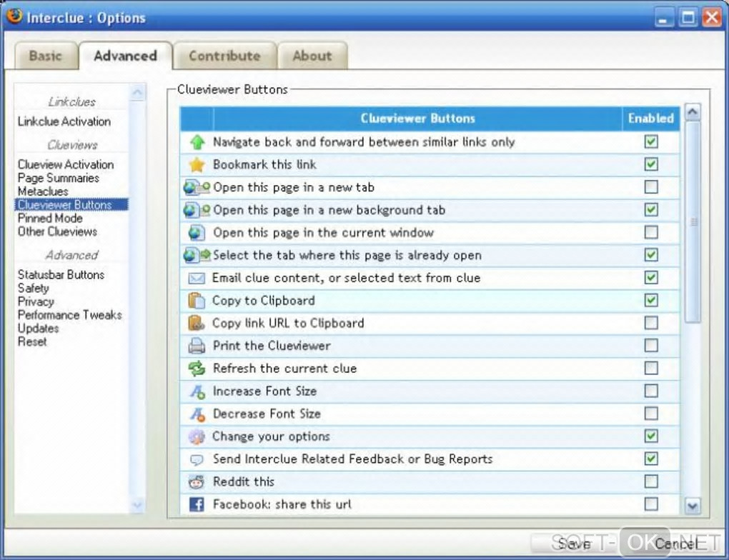The image size is (729, 560).
Task: Click the gear Change your options icon
Action: (197, 436)
